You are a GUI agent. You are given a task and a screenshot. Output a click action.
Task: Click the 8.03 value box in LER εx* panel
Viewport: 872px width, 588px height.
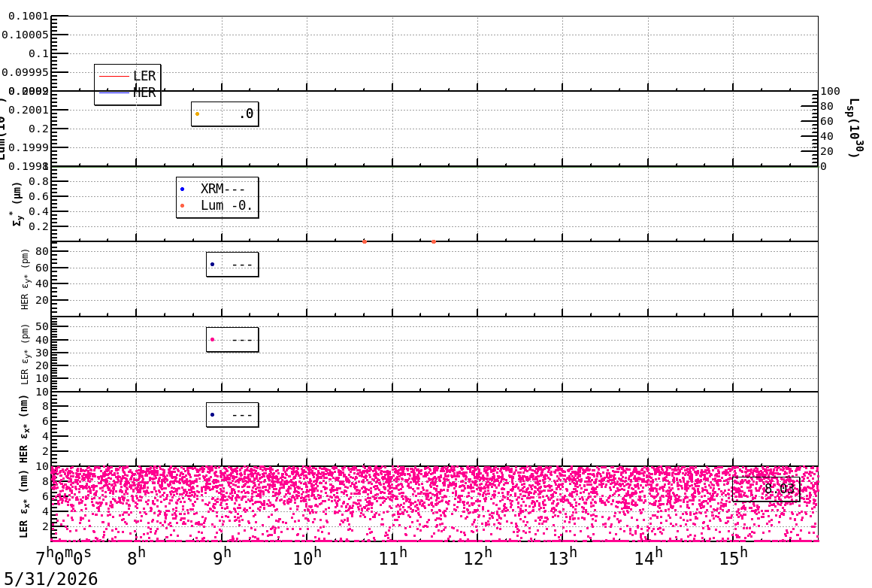tap(766, 489)
